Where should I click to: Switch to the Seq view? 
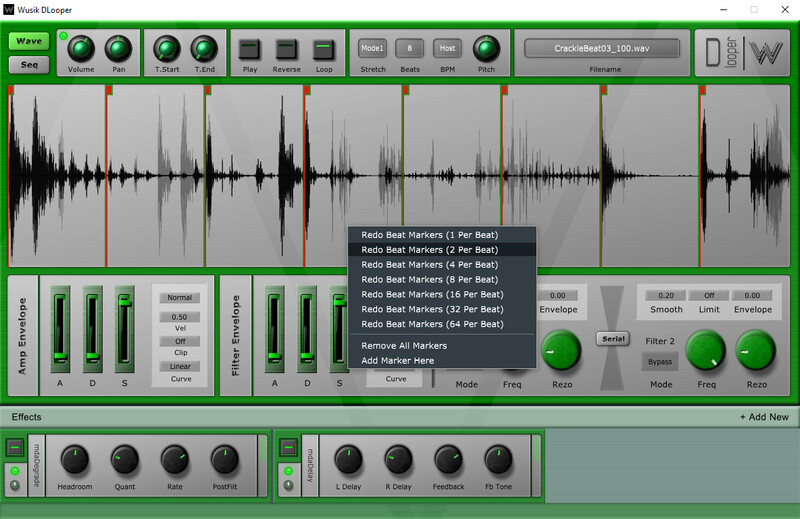coord(29,65)
